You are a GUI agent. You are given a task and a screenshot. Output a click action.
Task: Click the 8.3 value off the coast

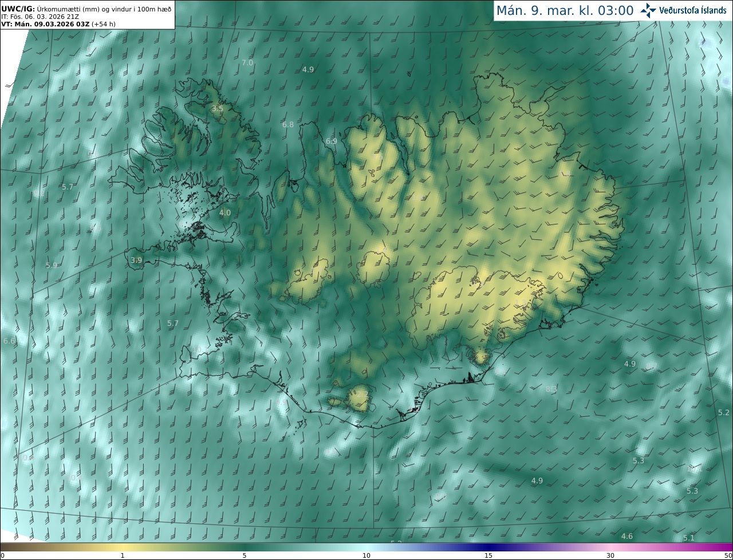551,389
